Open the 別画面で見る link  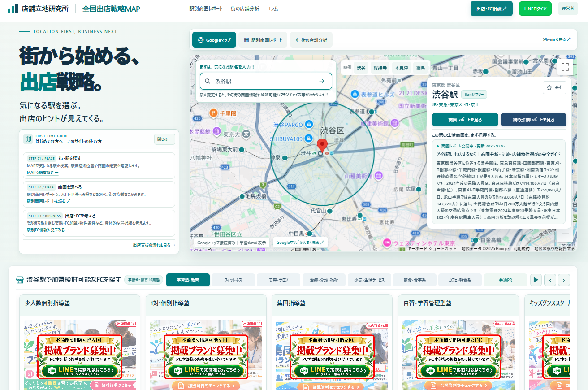tap(557, 39)
